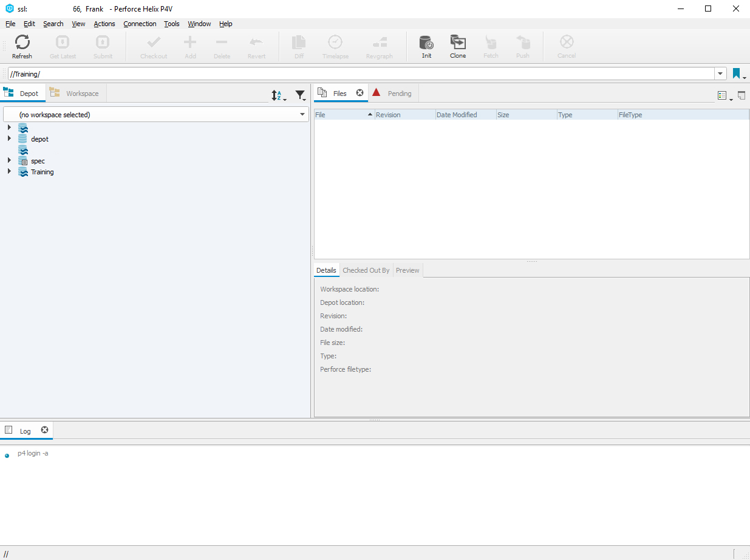
Task: Expand the depot tree node
Action: tap(9, 138)
